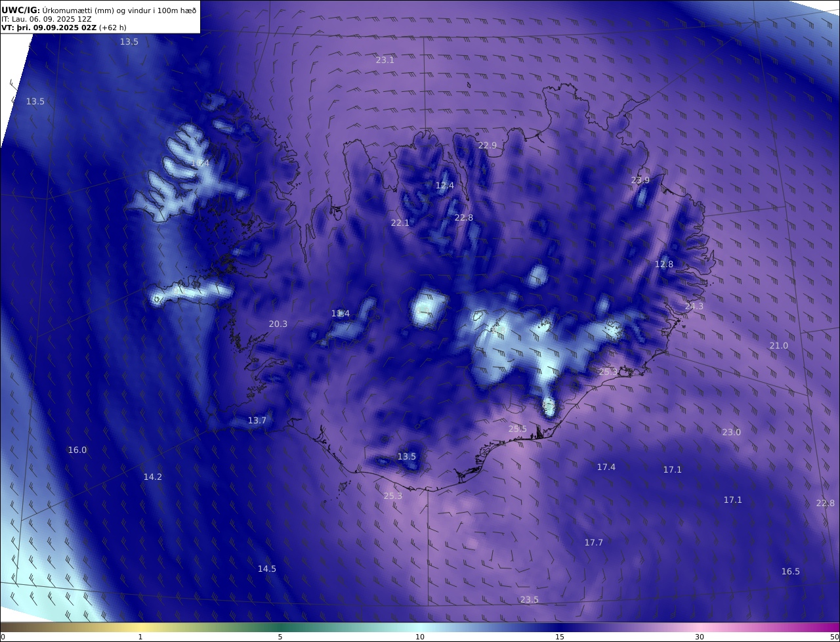Select the colorbar tick label "15"

click(560, 637)
